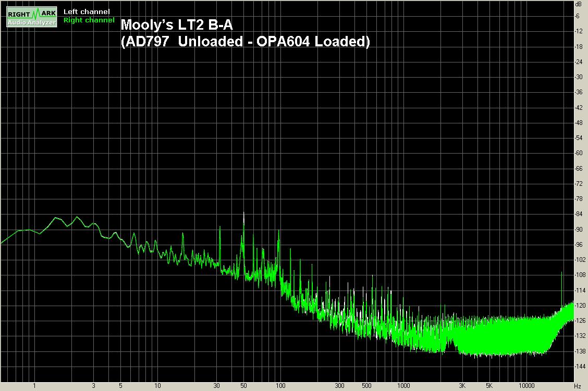Click the 500 Hz frequency axis label
Image resolution: width=588 pixels, height=391 pixels.
[x=367, y=386]
